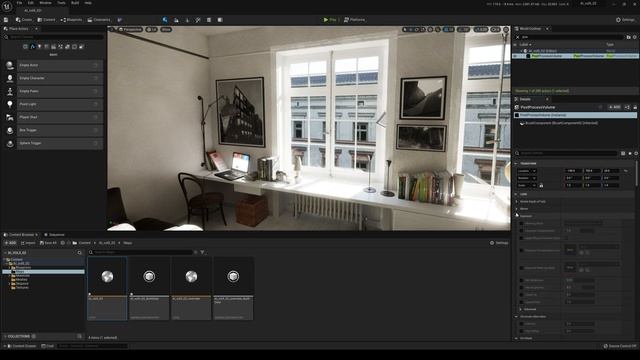Click the Empty Actor sphere icon

[x=10, y=65]
